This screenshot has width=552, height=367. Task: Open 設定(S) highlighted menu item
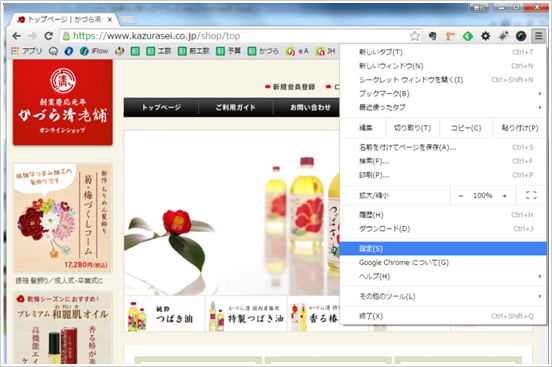point(443,249)
